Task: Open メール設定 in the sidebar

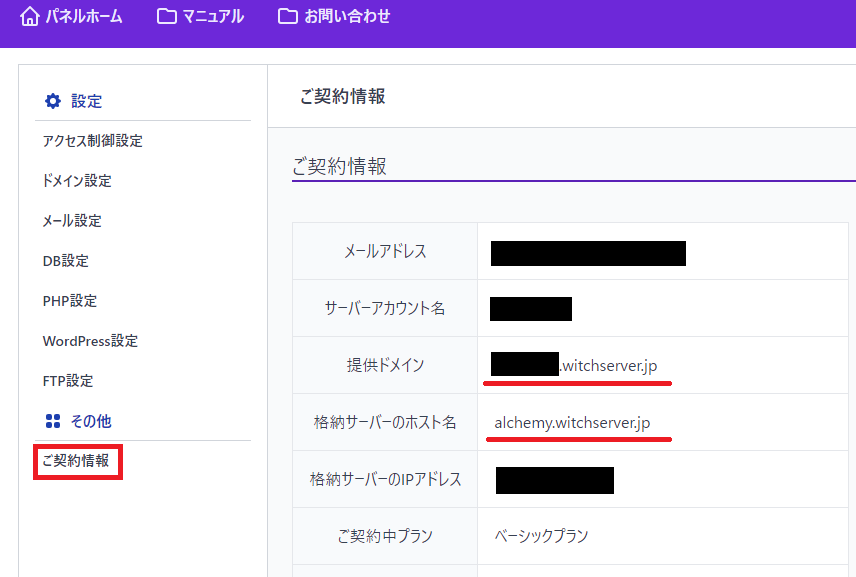Action: coord(72,221)
